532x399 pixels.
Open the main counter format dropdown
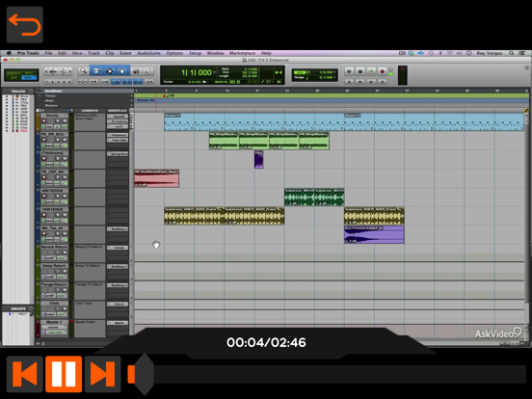point(214,72)
